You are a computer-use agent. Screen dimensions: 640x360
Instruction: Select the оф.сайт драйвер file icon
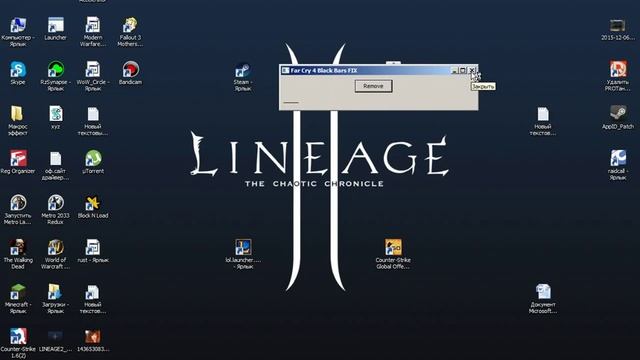[56, 159]
